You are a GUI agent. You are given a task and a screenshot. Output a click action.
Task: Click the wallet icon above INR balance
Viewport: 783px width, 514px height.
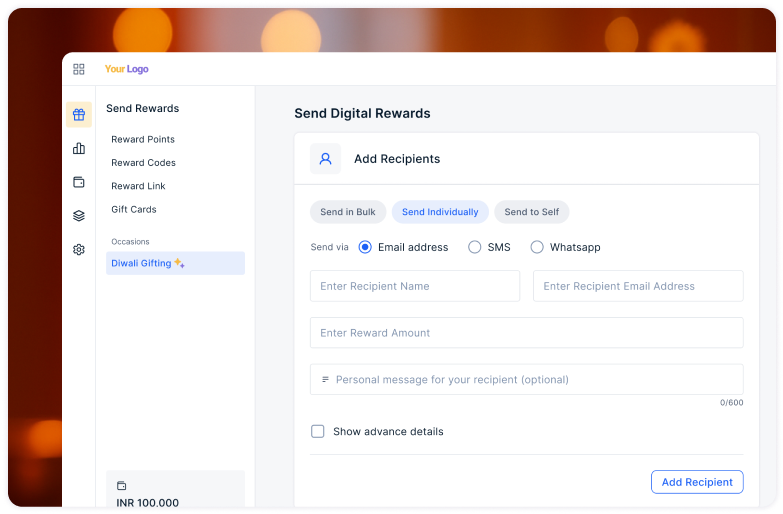pos(121,486)
